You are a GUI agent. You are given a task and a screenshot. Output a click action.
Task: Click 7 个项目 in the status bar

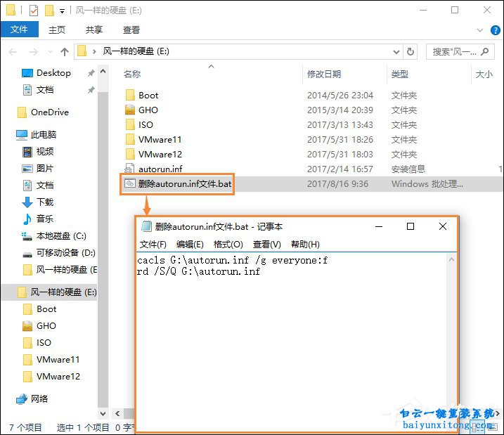[x=26, y=427]
